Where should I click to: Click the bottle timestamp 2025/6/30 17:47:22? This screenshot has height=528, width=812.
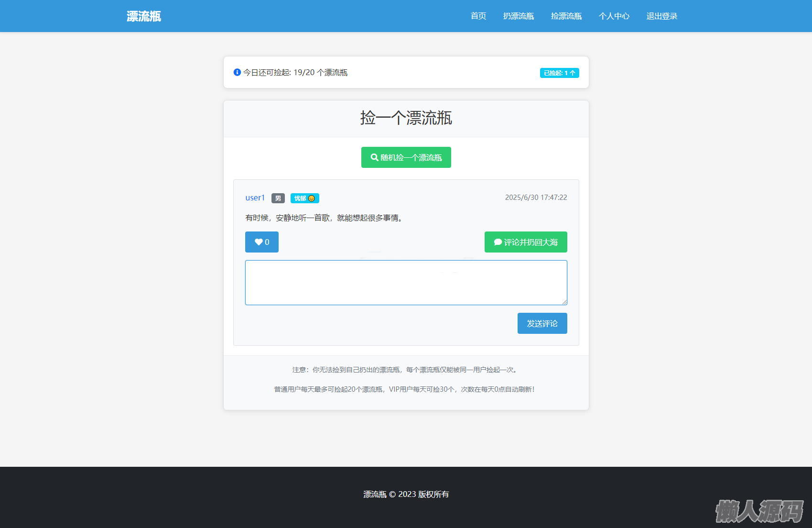536,198
